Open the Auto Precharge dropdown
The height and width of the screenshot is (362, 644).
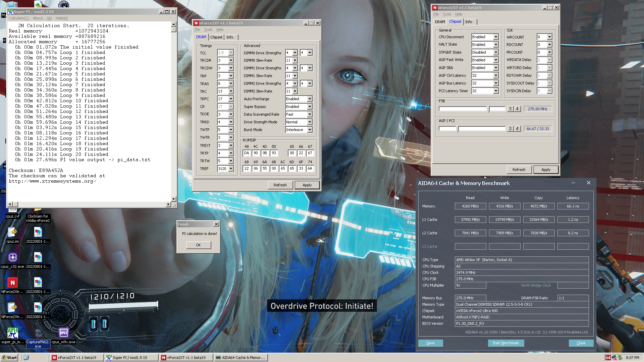[310, 99]
